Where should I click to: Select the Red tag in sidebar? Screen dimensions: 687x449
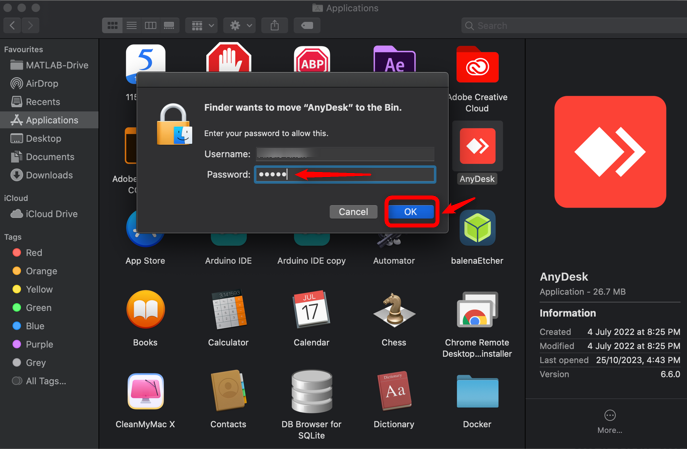pyautogui.click(x=34, y=253)
